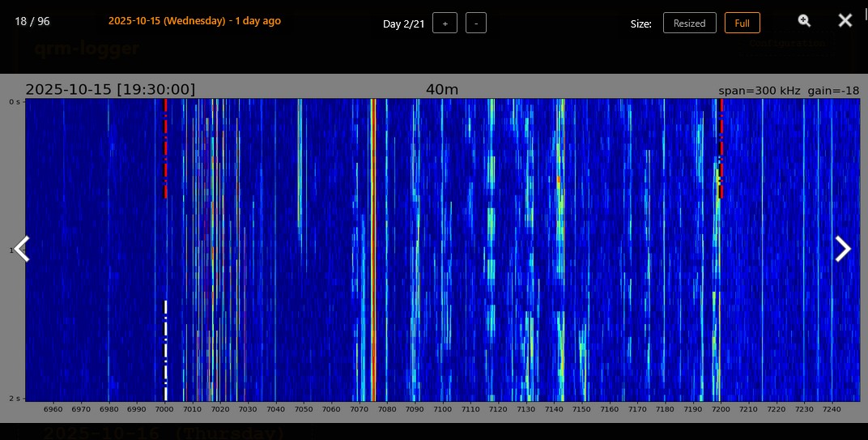Viewport: 868px width, 440px height.
Task: Click the strong orange signal near 7075 kHz
Action: pyautogui.click(x=372, y=243)
